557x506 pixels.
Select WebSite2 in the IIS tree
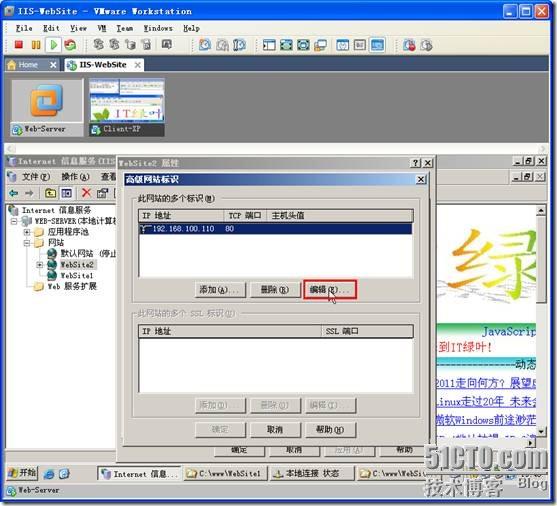click(77, 264)
